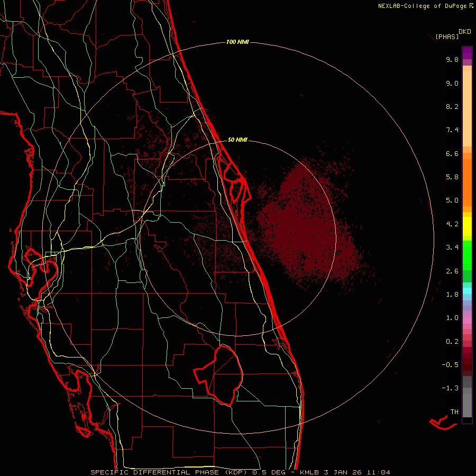The image size is (476, 476).
Task: Click the 1.8 legend value
Action: [452, 295]
